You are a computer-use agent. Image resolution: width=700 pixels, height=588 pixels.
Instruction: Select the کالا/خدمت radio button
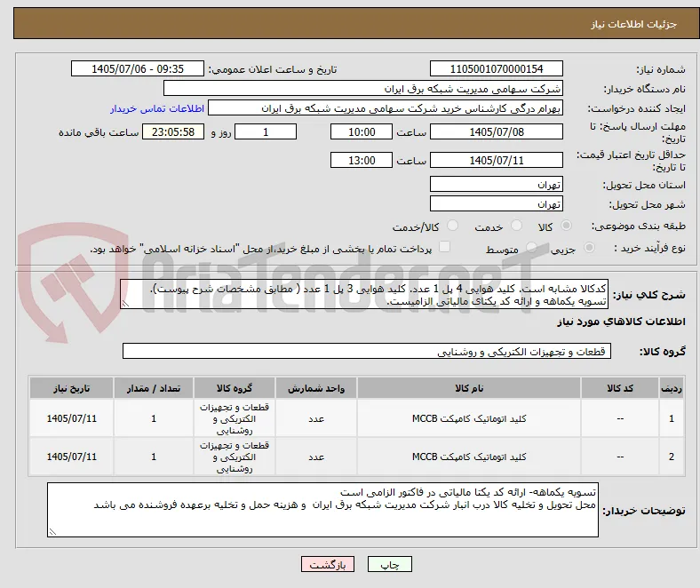click(453, 226)
